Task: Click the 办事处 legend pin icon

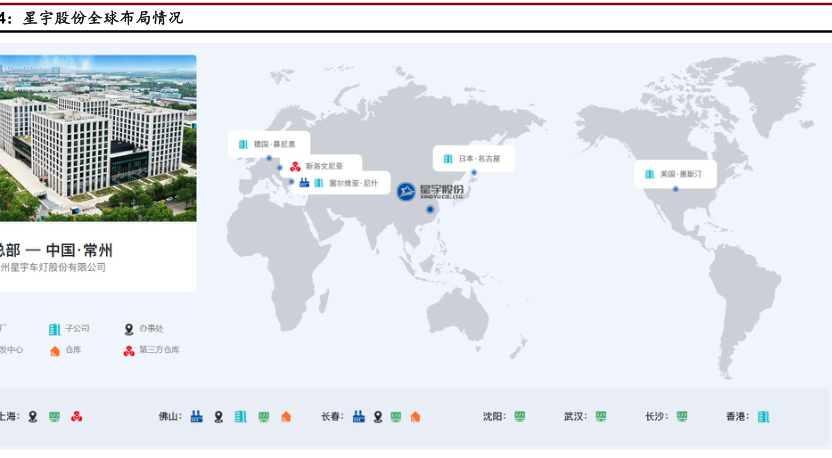Action: pos(128,329)
